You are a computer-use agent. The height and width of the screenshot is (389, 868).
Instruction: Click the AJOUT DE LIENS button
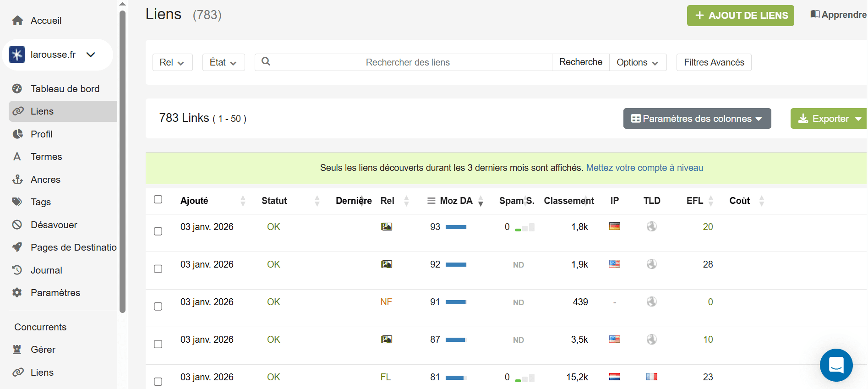[x=740, y=16]
